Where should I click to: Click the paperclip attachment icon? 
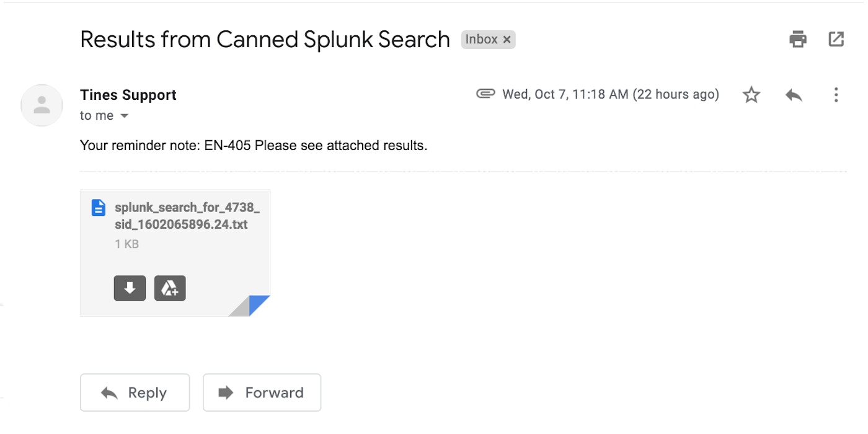[485, 94]
